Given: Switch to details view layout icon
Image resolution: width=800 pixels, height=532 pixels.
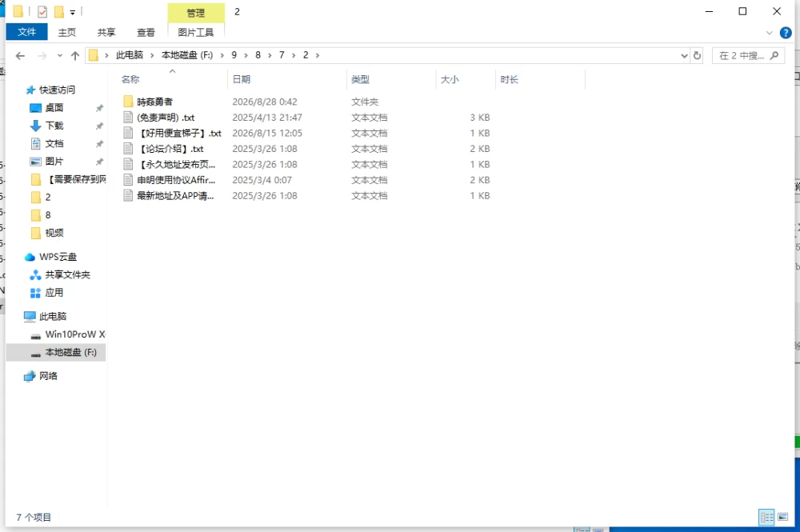Looking at the screenshot, I should click(766, 518).
